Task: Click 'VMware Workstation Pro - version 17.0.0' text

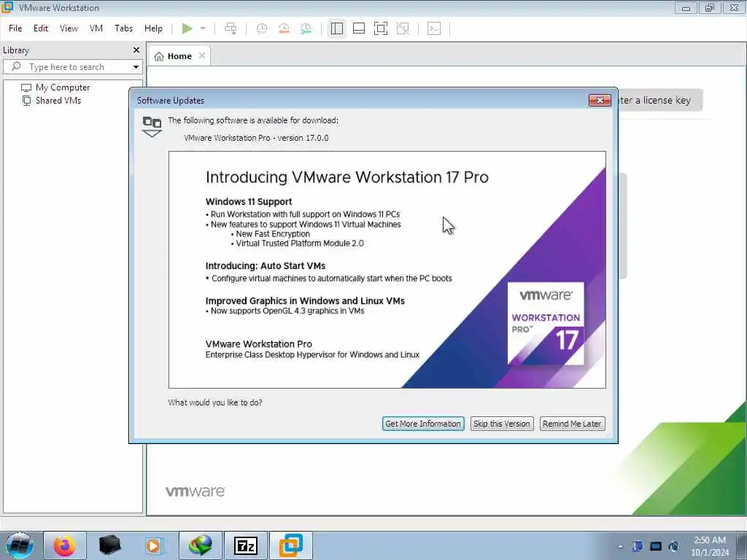Action: (256, 138)
